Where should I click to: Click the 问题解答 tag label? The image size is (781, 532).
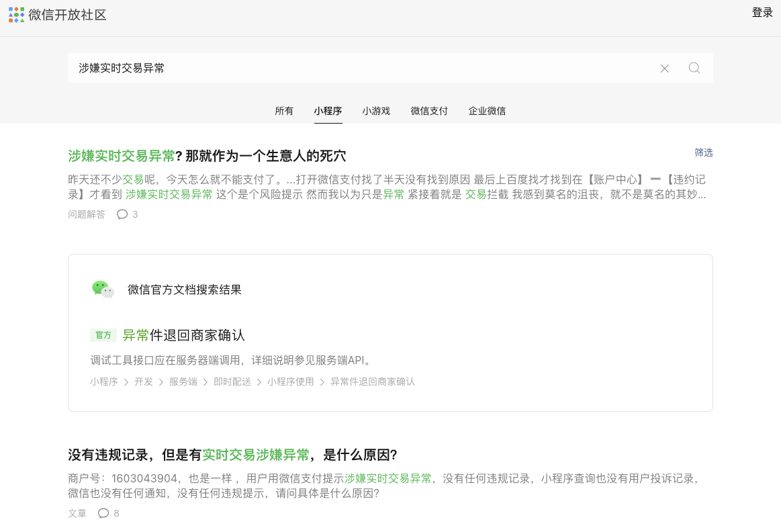point(87,214)
